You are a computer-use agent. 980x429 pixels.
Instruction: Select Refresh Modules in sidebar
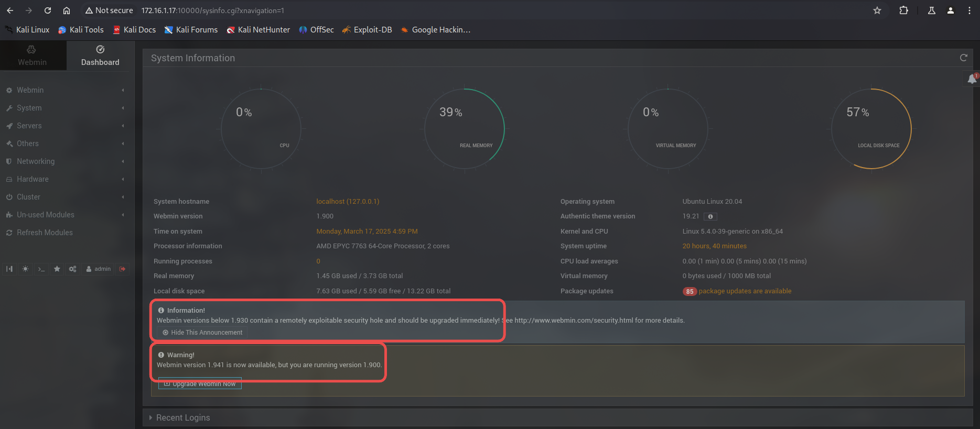pos(45,233)
